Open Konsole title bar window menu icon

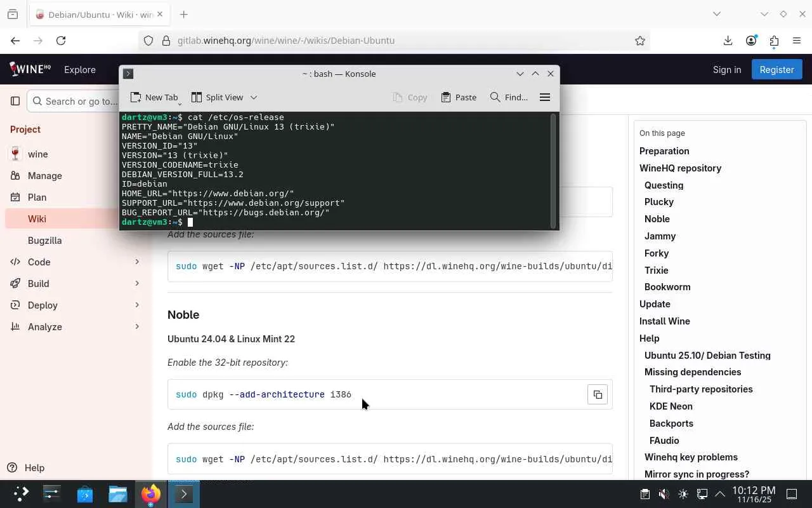128,74
